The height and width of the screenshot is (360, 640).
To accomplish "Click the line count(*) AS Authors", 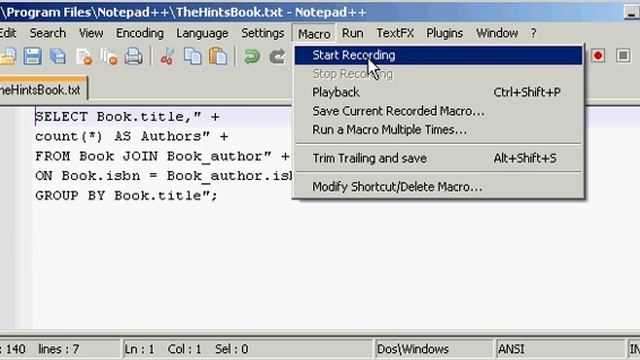I will click(131, 136).
